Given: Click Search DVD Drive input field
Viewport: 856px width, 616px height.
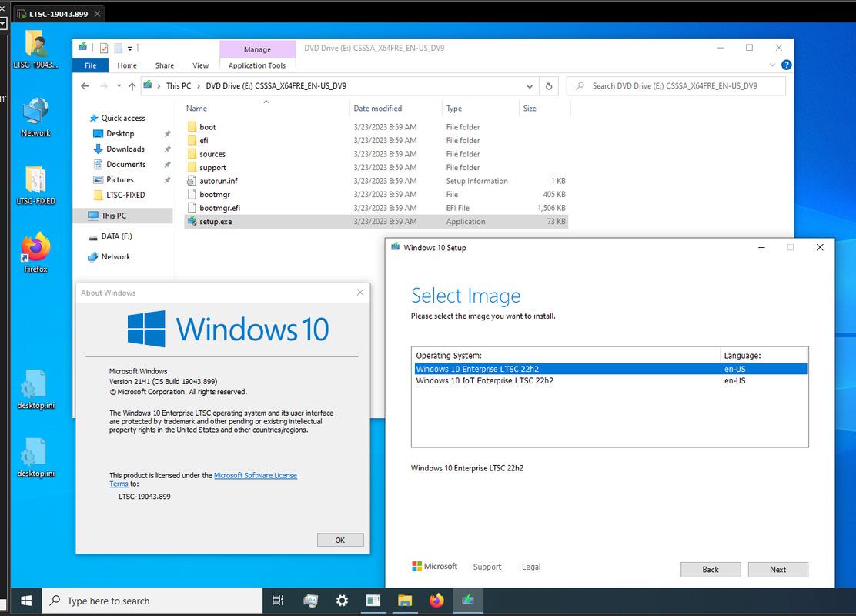Looking at the screenshot, I should click(676, 86).
